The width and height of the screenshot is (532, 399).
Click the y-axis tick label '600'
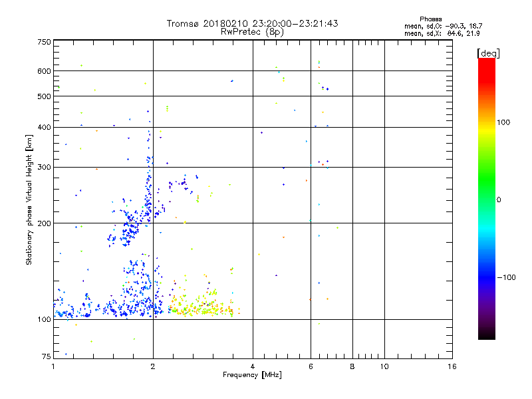pyautogui.click(x=44, y=71)
